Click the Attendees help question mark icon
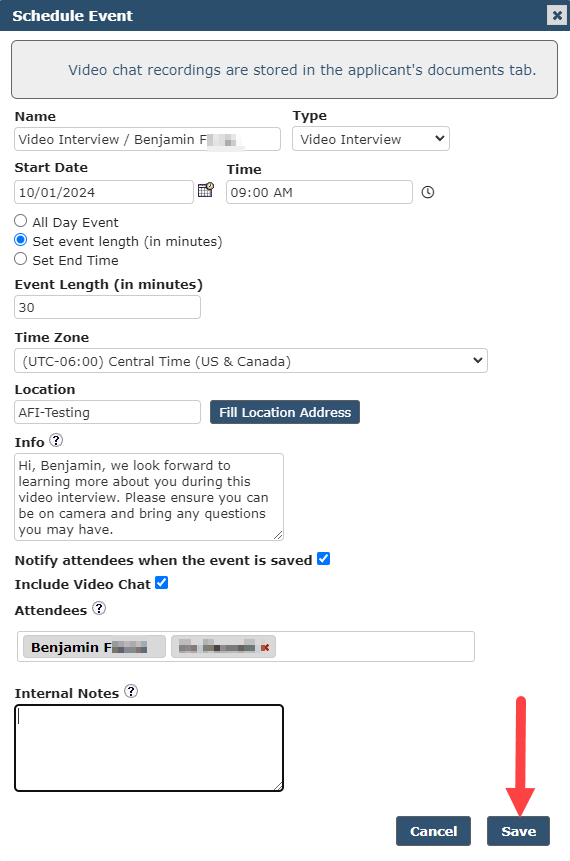 coord(99,608)
